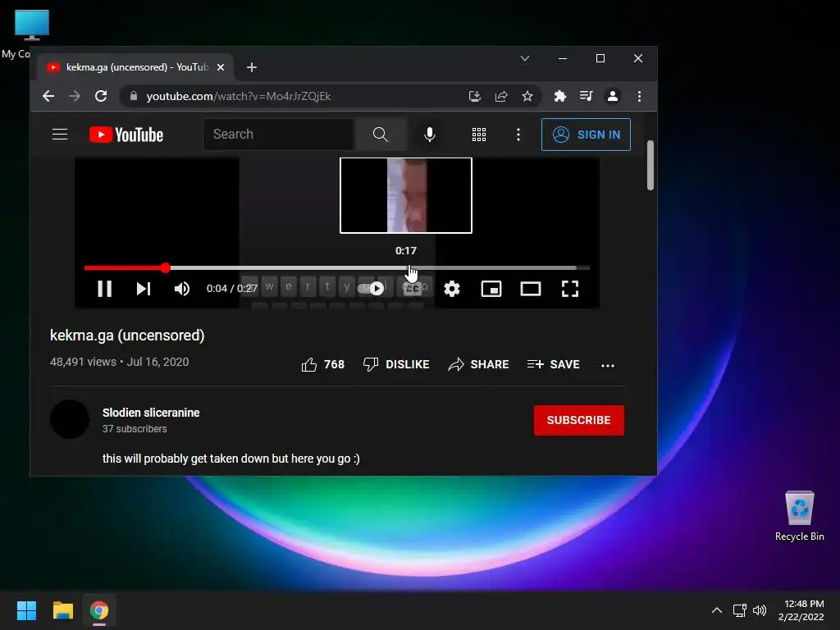Go back in Chrome browser
The image size is (840, 630).
(48, 97)
